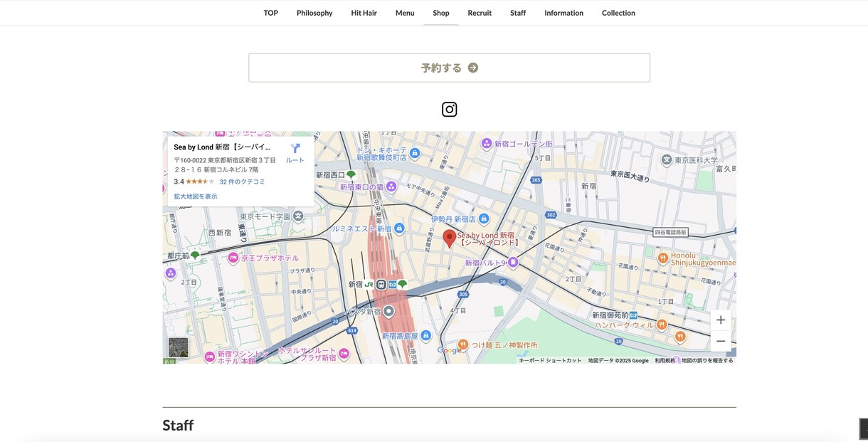Click the ルミネエスト新宿 shopping icon

click(399, 228)
